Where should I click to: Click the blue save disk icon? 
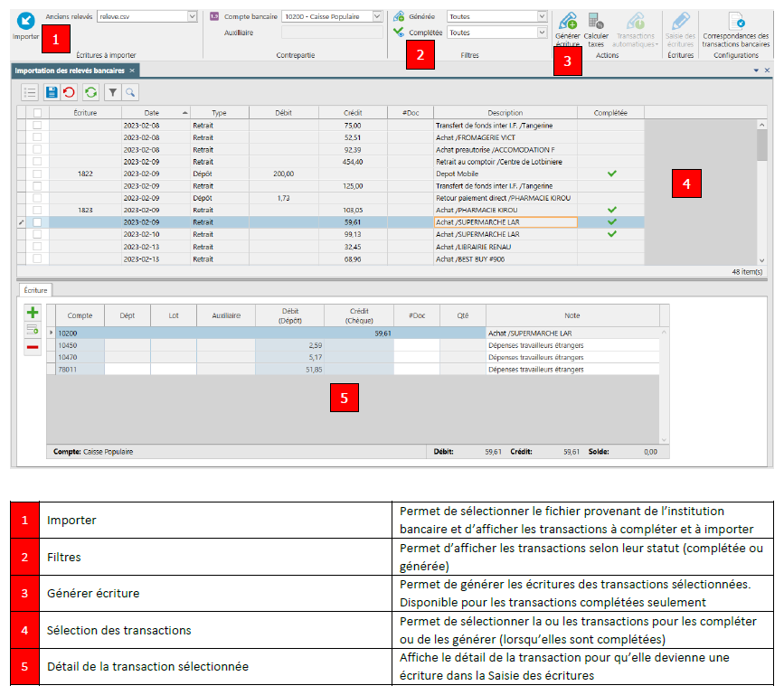click(51, 92)
